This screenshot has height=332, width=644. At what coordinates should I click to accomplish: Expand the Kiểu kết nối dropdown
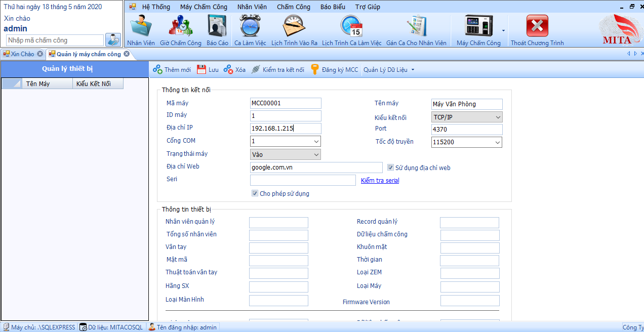(x=497, y=117)
